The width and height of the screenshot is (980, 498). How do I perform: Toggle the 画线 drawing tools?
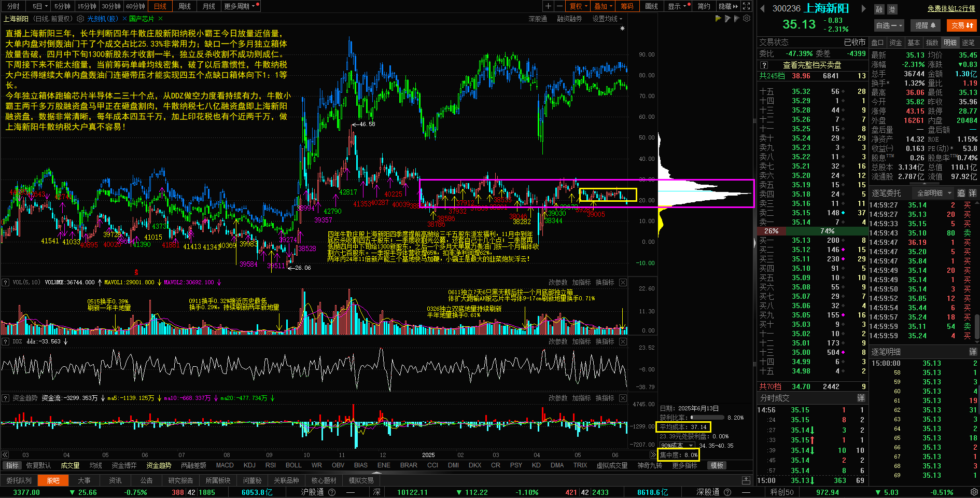(x=651, y=6)
